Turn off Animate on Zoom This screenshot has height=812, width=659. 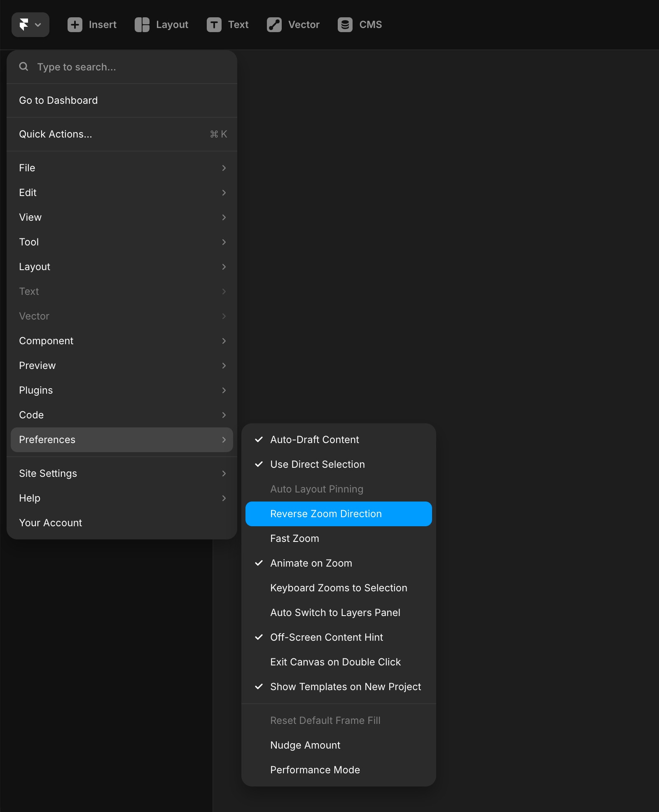pos(311,563)
